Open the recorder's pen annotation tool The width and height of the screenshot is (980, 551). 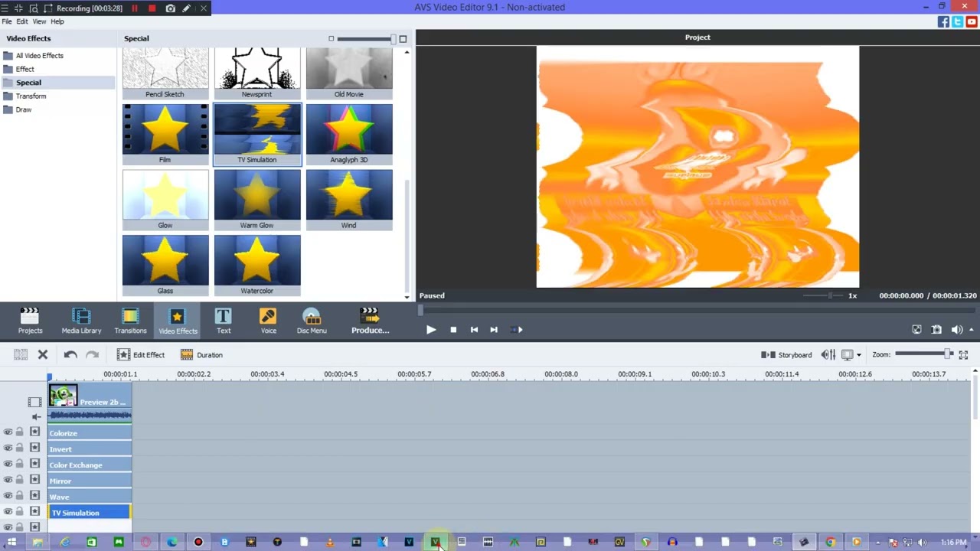pyautogui.click(x=186, y=8)
